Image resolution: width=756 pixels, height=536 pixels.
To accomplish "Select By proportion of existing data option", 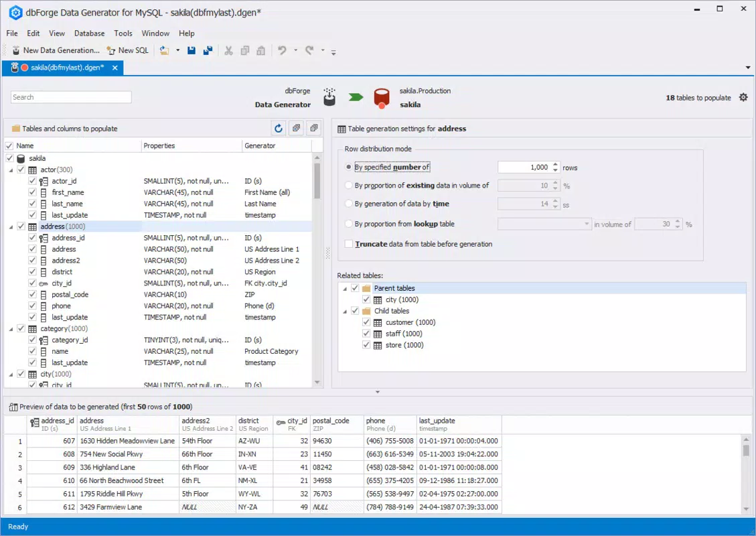I will coord(349,186).
